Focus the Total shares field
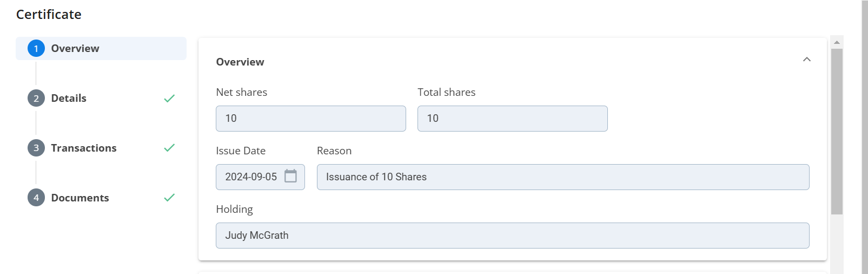The image size is (868, 274). 512,119
